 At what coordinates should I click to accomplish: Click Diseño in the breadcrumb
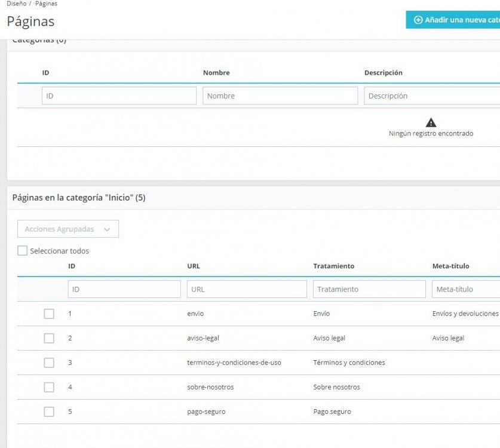pyautogui.click(x=17, y=4)
